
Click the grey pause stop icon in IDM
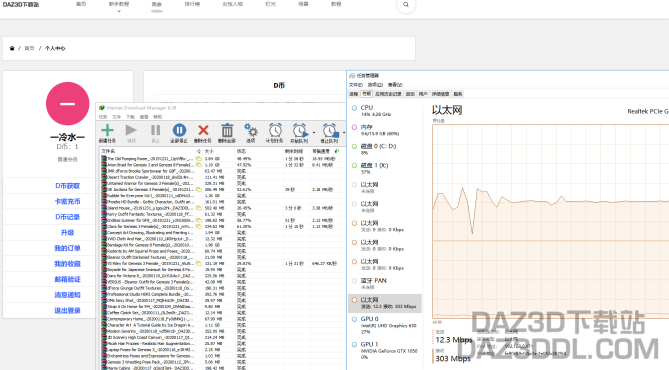(156, 130)
